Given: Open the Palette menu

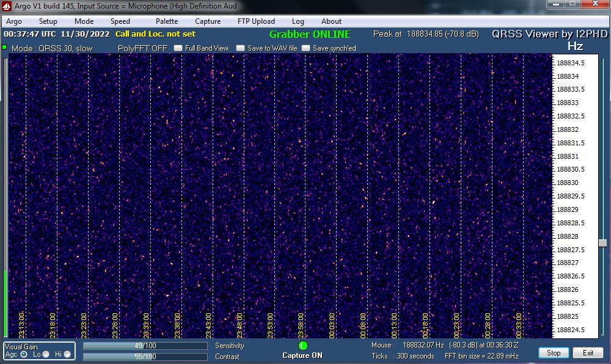Looking at the screenshot, I should 167,21.
